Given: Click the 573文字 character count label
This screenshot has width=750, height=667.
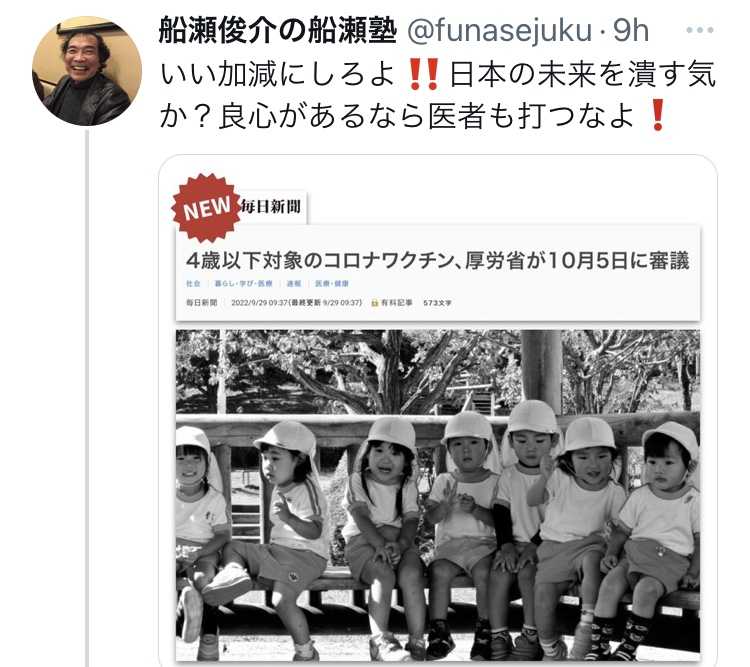Looking at the screenshot, I should point(437,303).
